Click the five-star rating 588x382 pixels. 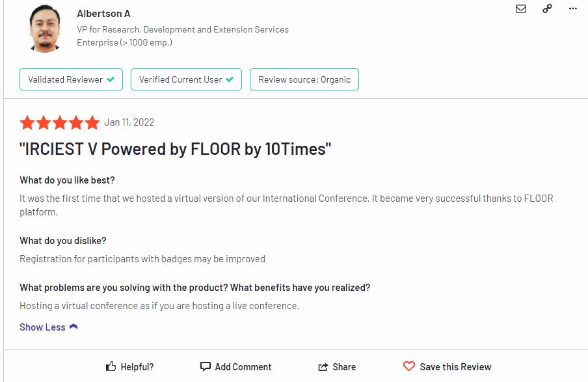(59, 122)
